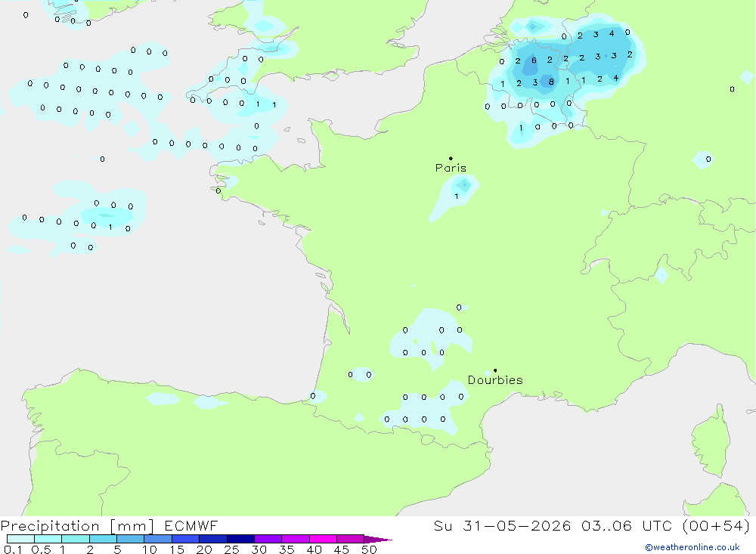The image size is (756, 554).
Task: Select the 5–10 mm legend color box
Action: tap(131, 539)
